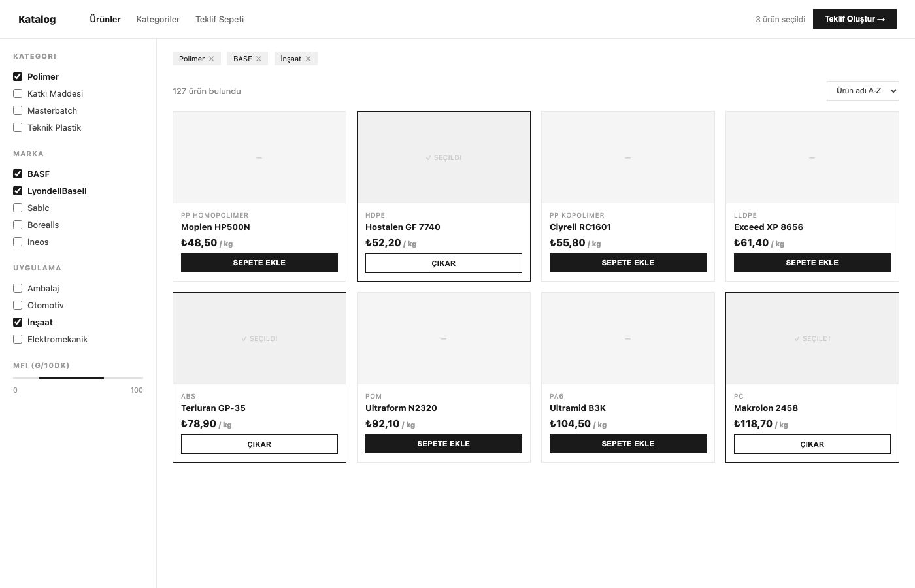Click the ₺118,70 price of Makrolon 2458
Image resolution: width=915 pixels, height=588 pixels.
(753, 424)
